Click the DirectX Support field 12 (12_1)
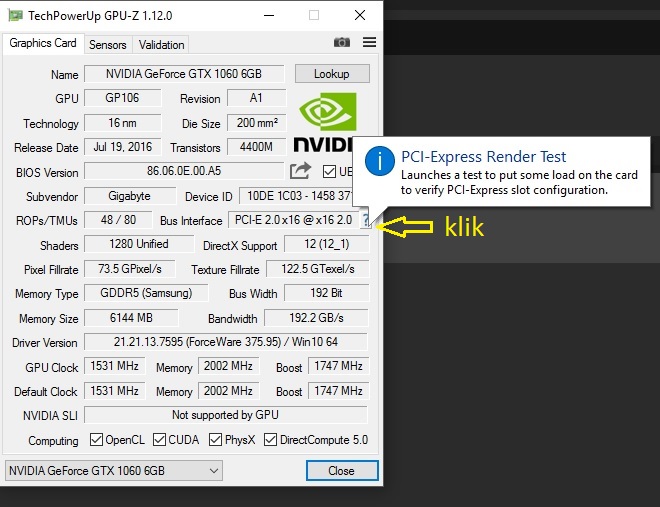660x507 pixels. click(327, 244)
